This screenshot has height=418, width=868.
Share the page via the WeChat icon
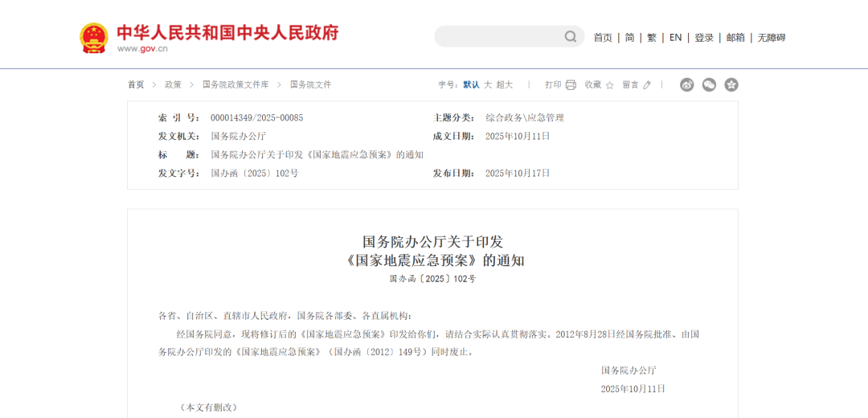coord(709,84)
